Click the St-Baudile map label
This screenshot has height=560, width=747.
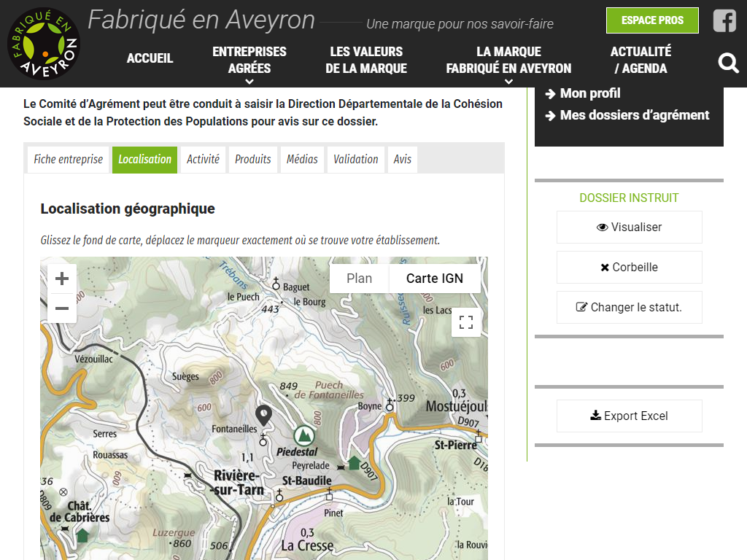[x=307, y=481]
